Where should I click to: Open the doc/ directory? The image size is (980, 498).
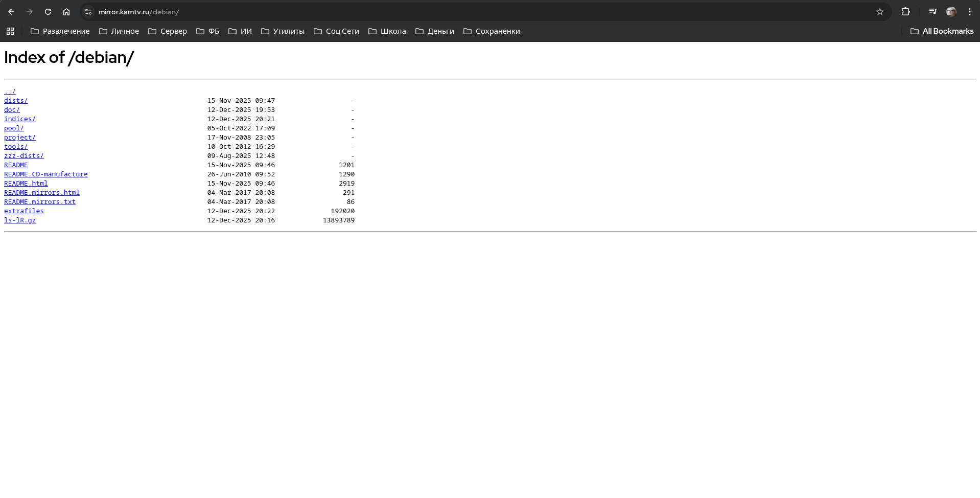pos(12,110)
